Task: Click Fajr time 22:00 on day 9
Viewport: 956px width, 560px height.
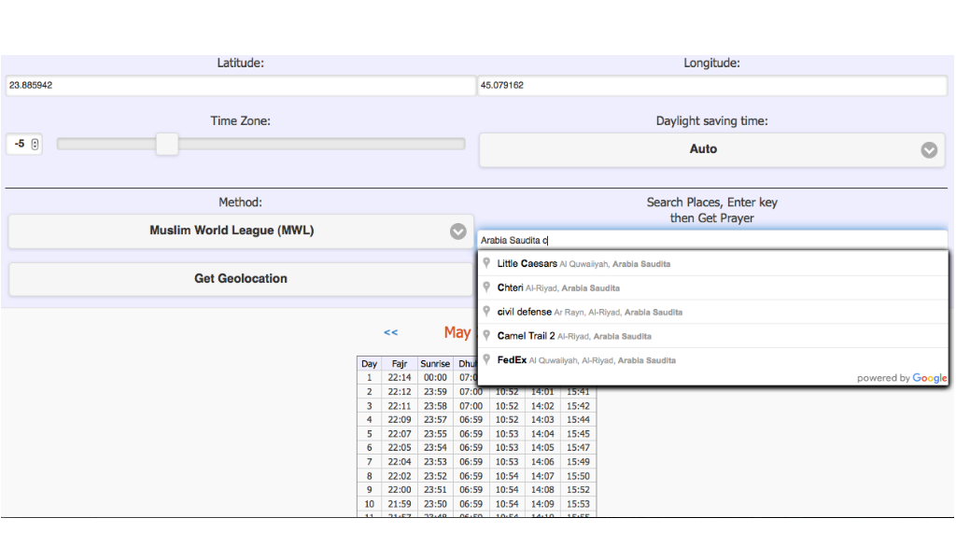Action: [400, 490]
